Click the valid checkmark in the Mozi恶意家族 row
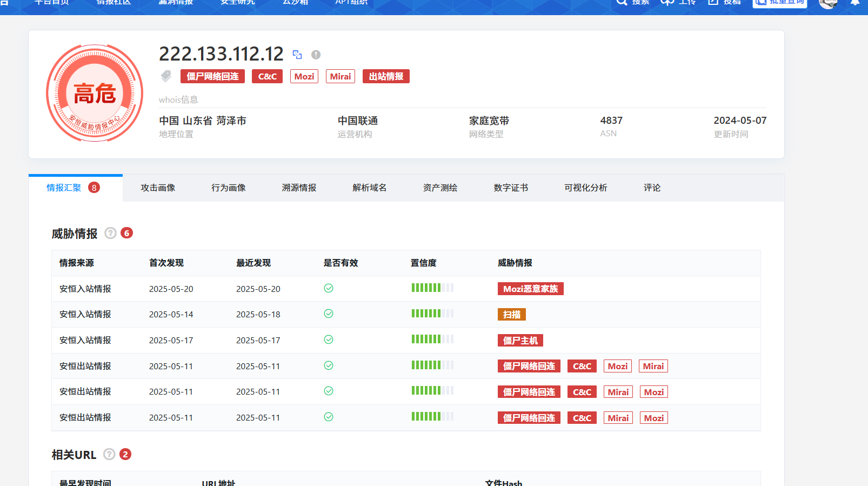 pos(328,288)
